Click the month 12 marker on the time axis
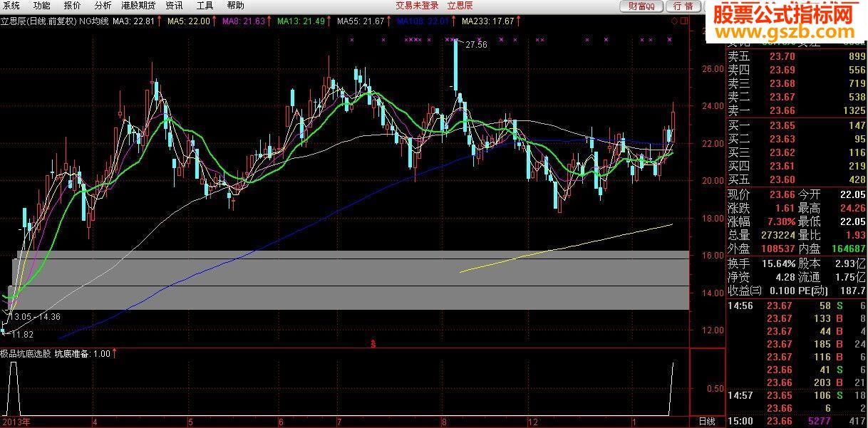The image size is (868, 428). (x=533, y=422)
